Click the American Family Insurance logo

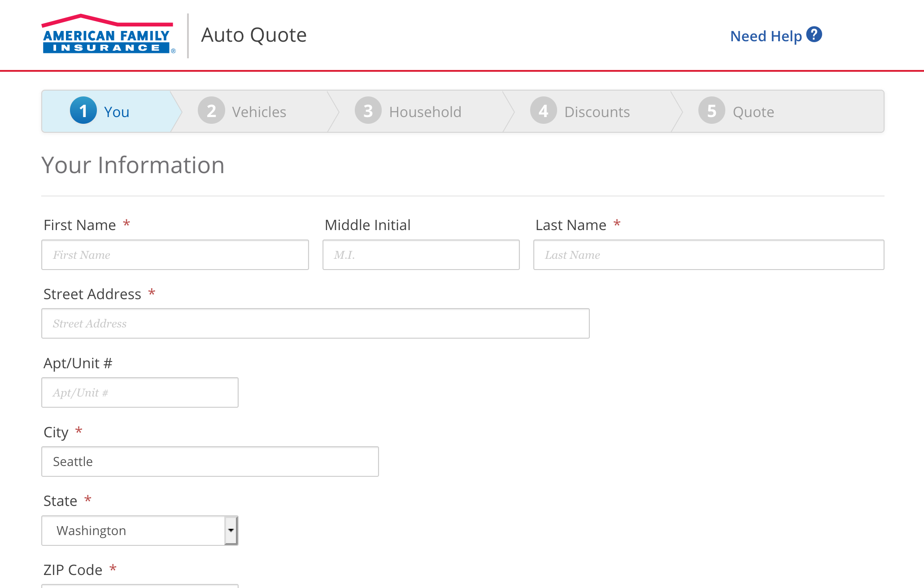pyautogui.click(x=108, y=35)
